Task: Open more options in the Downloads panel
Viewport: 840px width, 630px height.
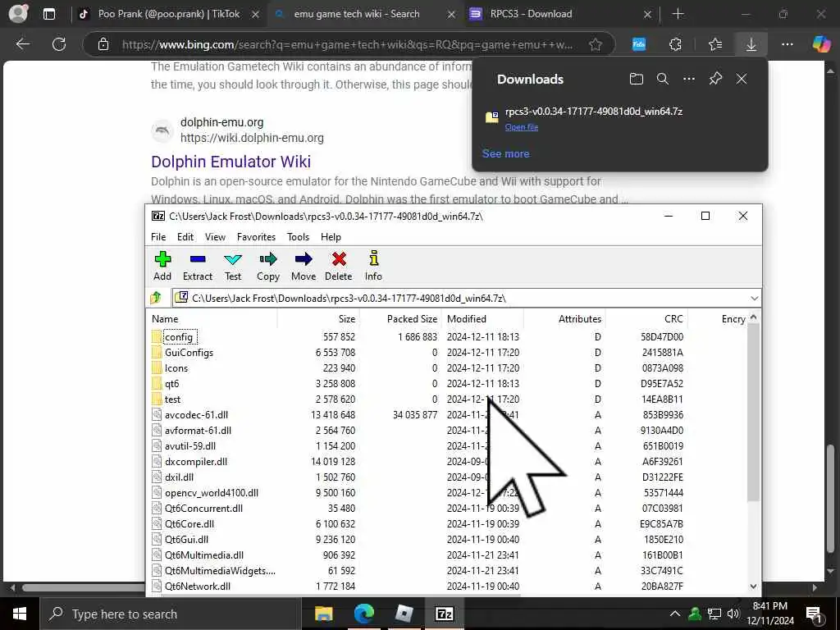Action: tap(689, 80)
